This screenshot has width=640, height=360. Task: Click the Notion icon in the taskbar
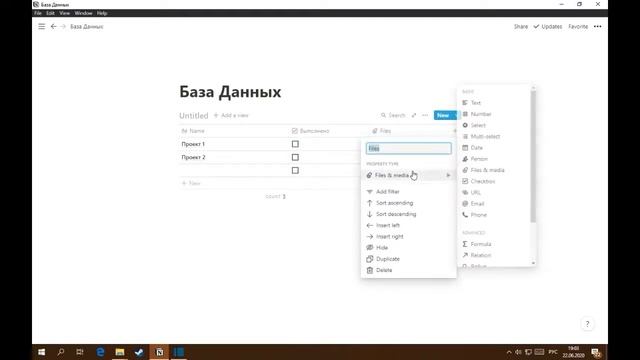(x=159, y=352)
